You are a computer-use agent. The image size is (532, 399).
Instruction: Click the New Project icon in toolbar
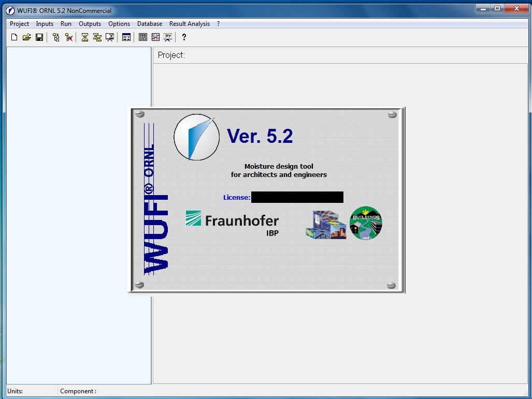click(x=15, y=37)
